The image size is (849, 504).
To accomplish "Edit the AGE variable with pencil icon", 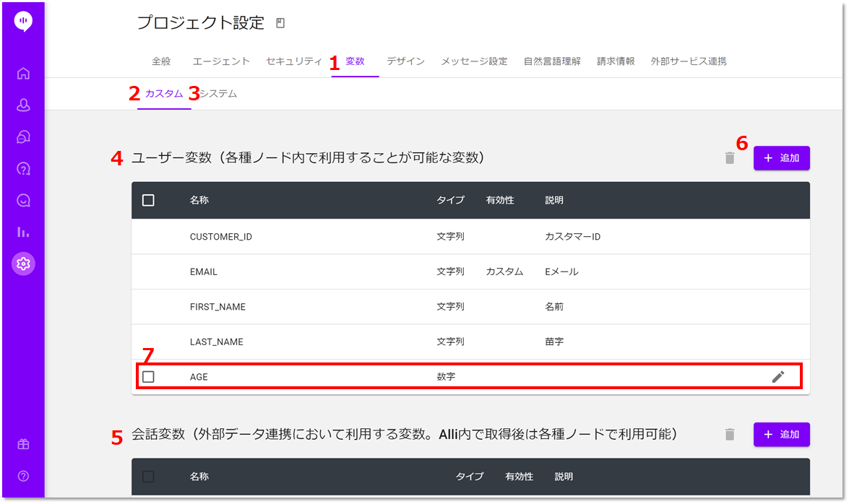I will (777, 377).
